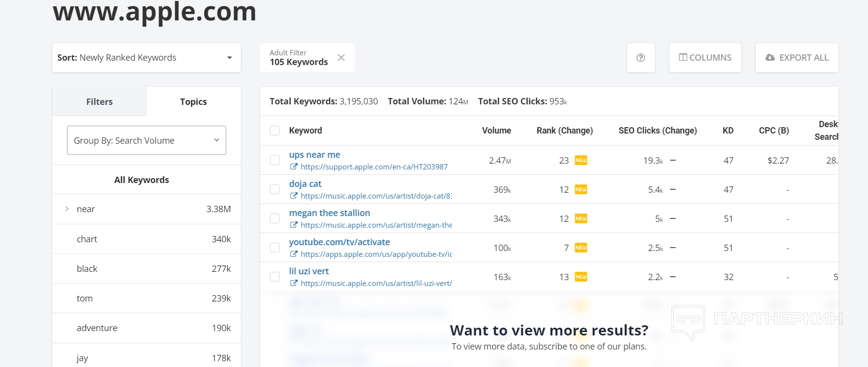
Task: Click the help question mark icon
Action: [x=641, y=58]
